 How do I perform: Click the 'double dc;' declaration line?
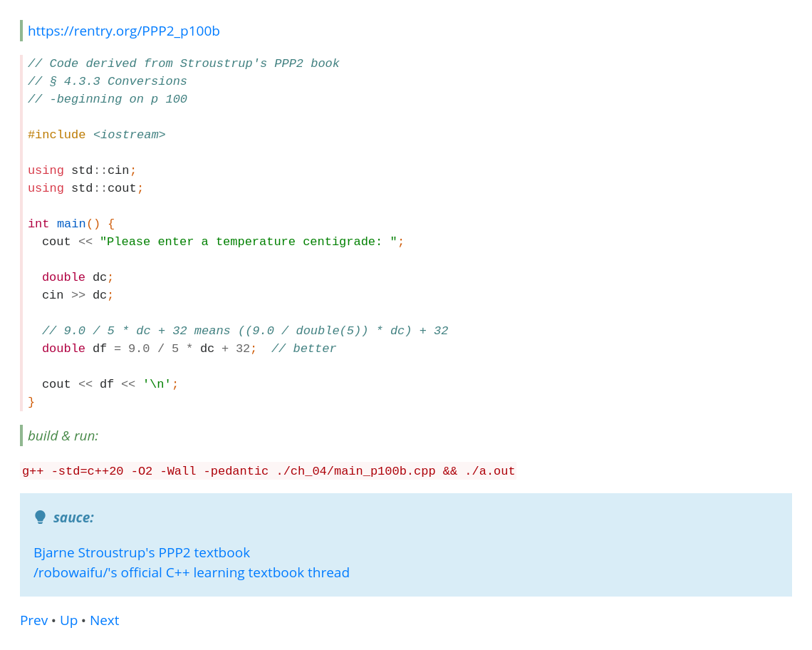point(78,277)
